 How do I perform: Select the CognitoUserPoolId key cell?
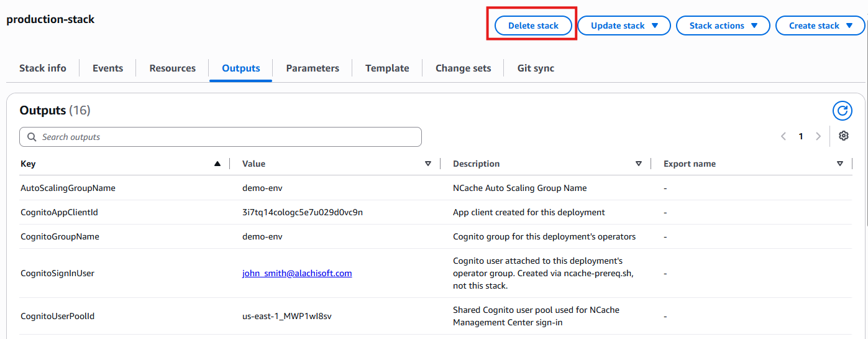[x=57, y=316]
